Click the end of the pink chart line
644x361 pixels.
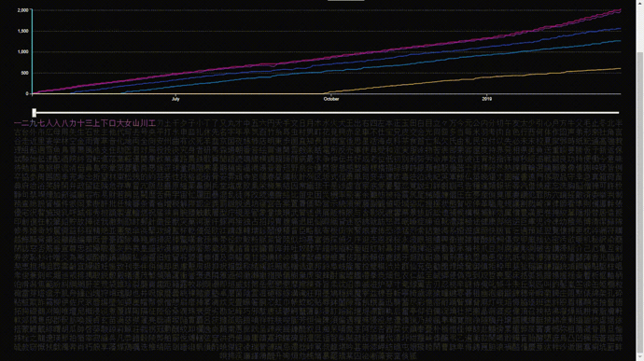(x=619, y=10)
